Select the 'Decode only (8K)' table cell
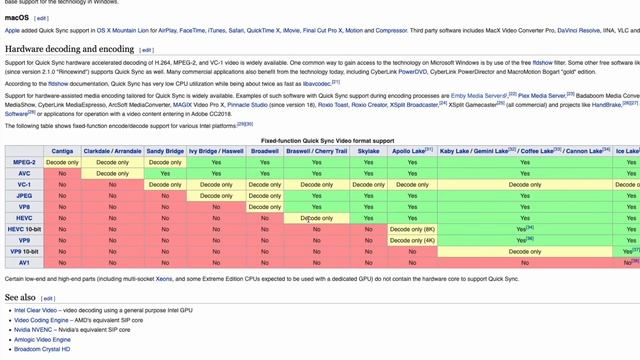The image size is (640, 360). [412, 229]
